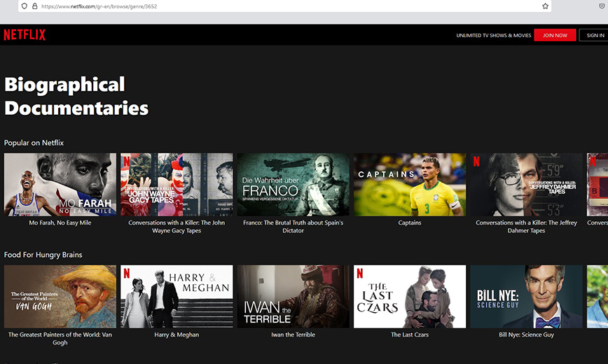This screenshot has width=608, height=364.
Task: Click the Captains title text link
Action: (410, 223)
